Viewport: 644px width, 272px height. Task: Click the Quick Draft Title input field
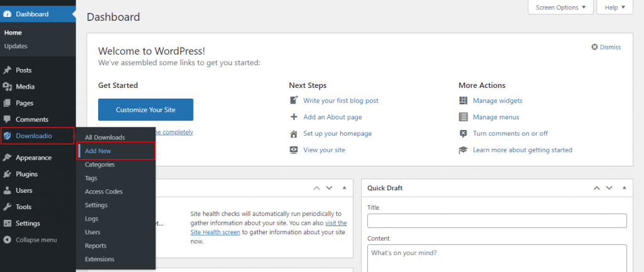point(497,220)
